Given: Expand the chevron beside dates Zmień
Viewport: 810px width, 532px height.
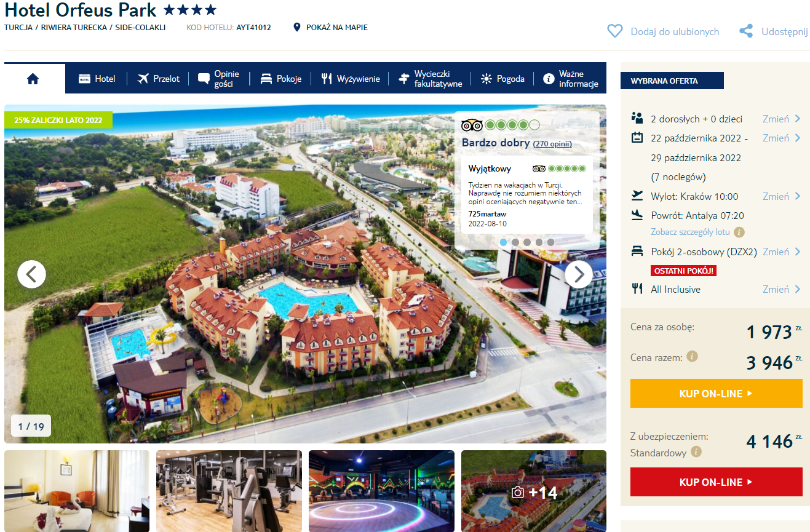Looking at the screenshot, I should pos(798,138).
